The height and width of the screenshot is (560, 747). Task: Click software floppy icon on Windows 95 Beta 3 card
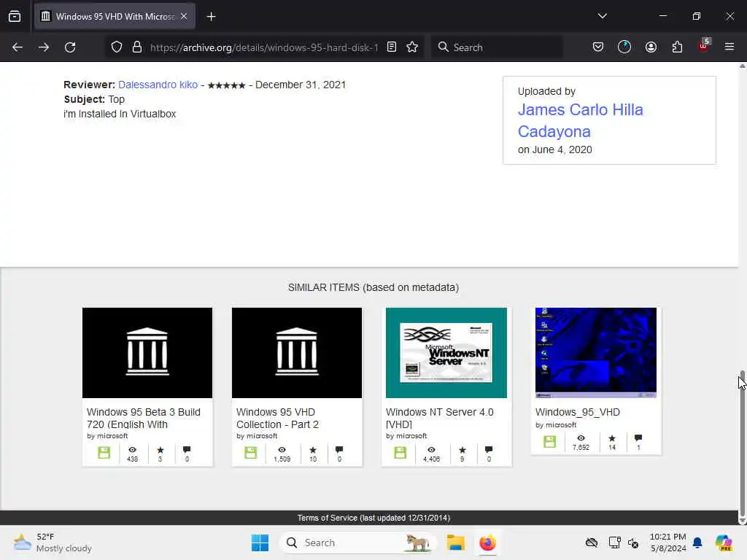click(x=104, y=452)
